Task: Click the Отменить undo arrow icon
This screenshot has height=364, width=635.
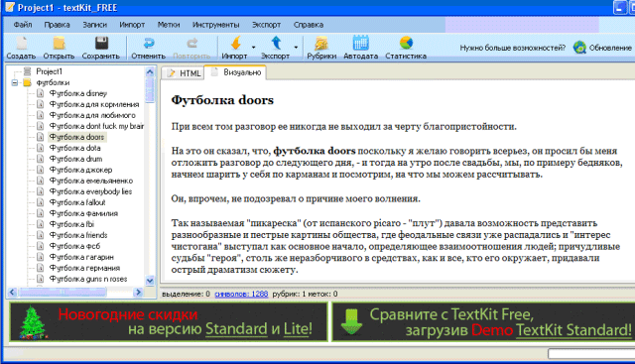Action: (x=149, y=43)
